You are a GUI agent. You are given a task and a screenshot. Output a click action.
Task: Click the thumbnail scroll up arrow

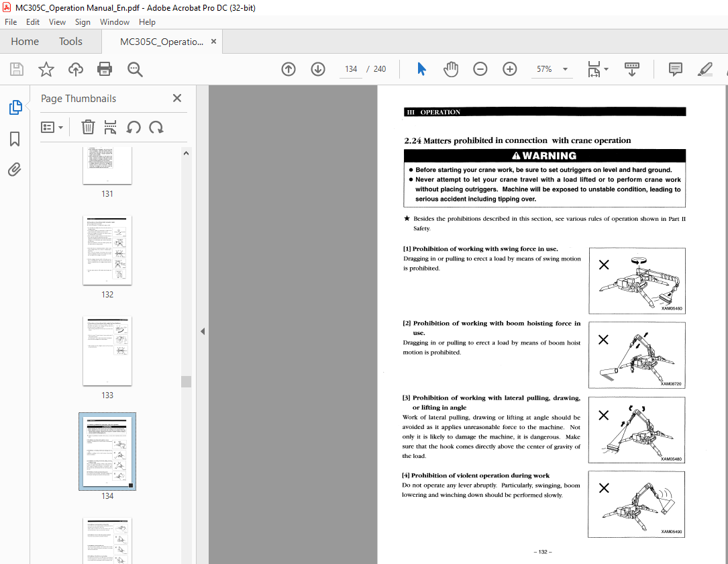tap(186, 153)
